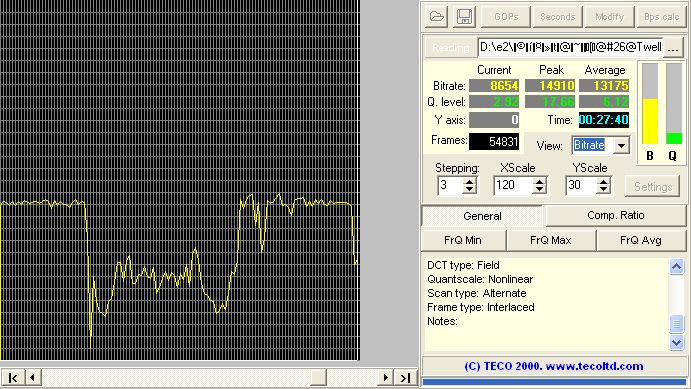Open the View Bitrate dropdown
This screenshot has height=389, width=691.
pyautogui.click(x=621, y=145)
